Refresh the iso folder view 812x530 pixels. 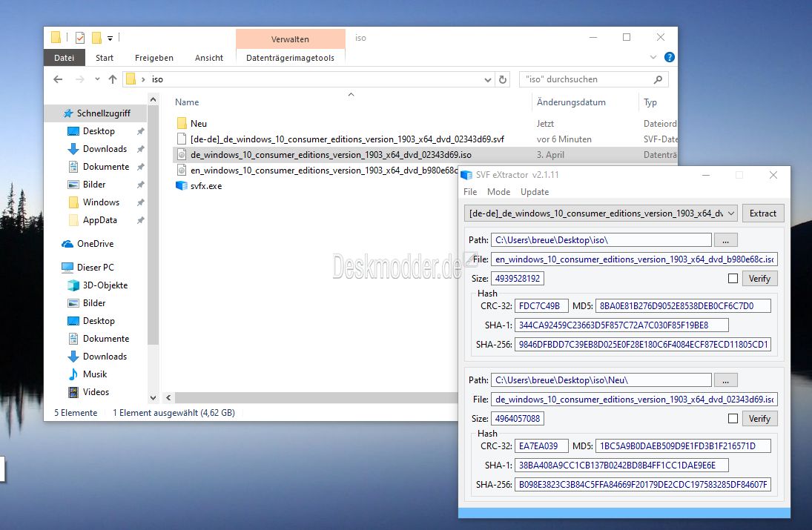[502, 79]
